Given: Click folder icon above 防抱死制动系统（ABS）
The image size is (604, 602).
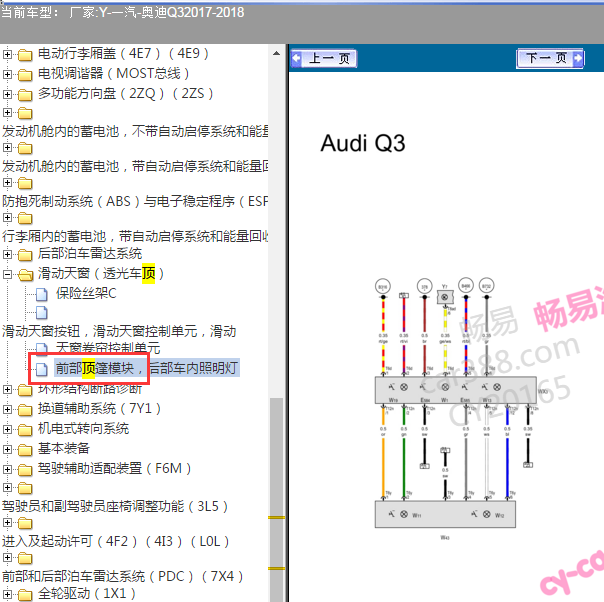Looking at the screenshot, I should pyautogui.click(x=25, y=184).
